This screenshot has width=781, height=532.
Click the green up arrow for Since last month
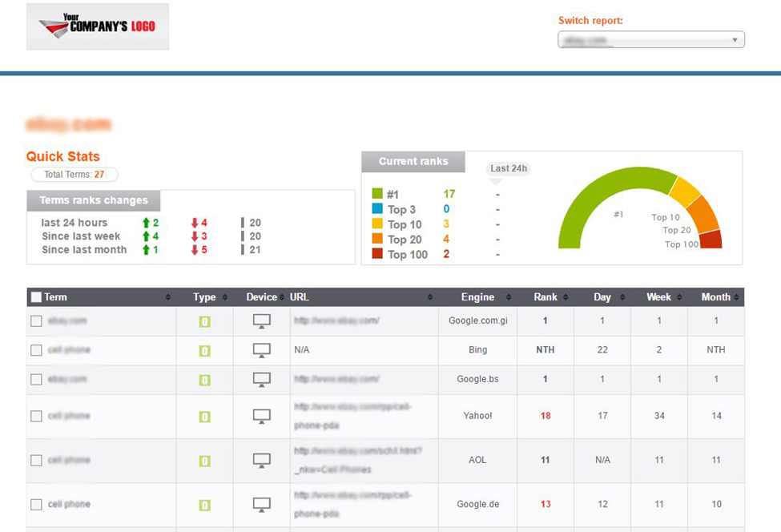[146, 249]
